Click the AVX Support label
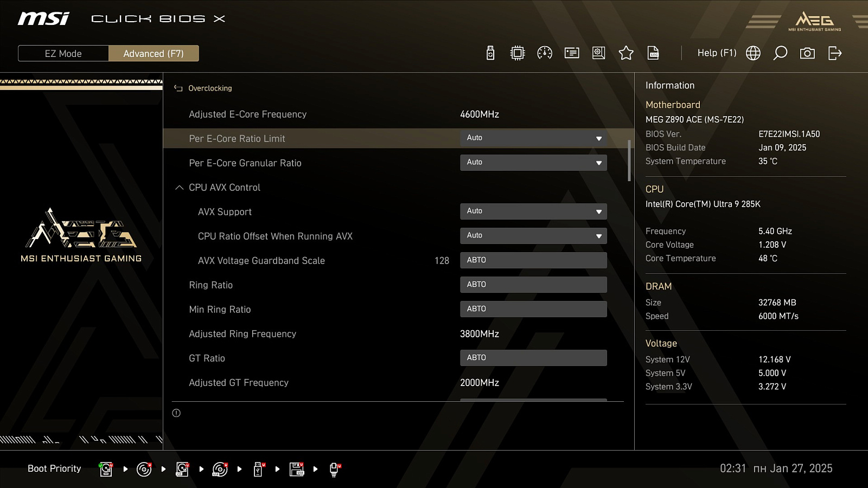Viewport: 868px width, 488px height. click(x=225, y=212)
